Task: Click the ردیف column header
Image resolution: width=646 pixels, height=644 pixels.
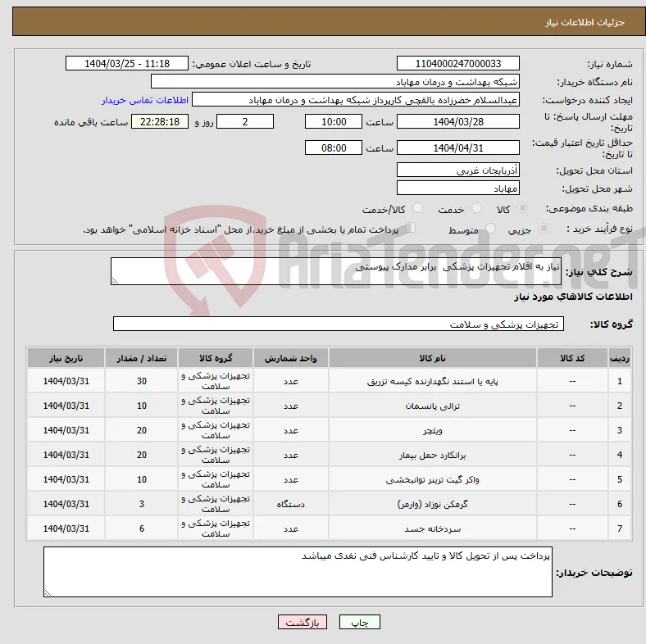Action: tap(619, 358)
